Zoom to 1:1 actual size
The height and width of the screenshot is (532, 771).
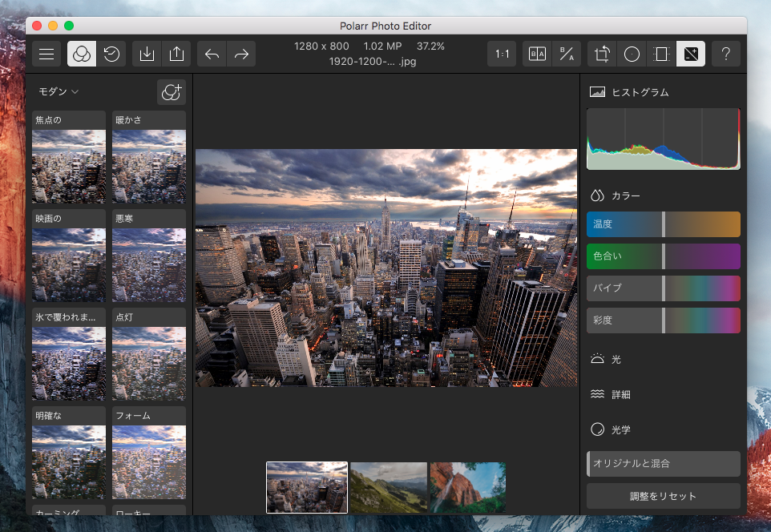(503, 54)
